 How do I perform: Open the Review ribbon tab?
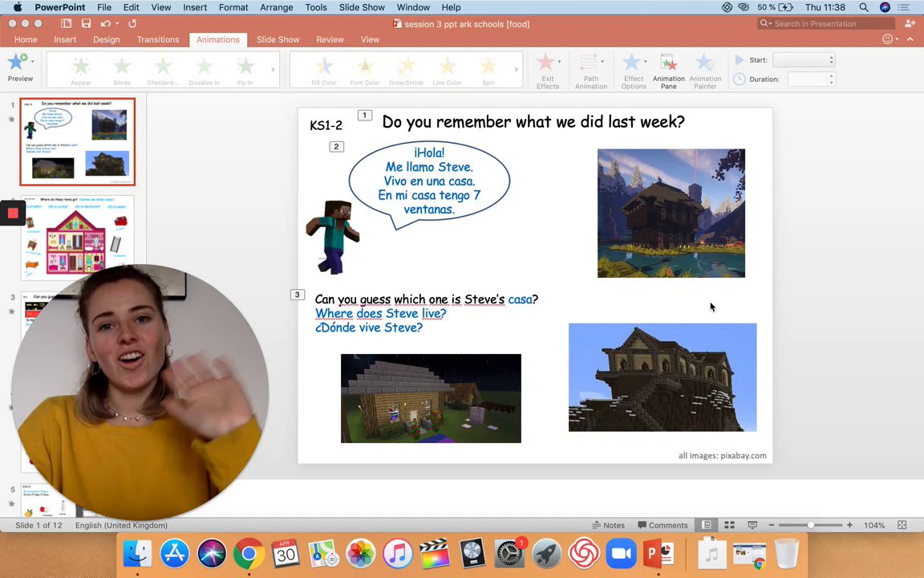330,39
